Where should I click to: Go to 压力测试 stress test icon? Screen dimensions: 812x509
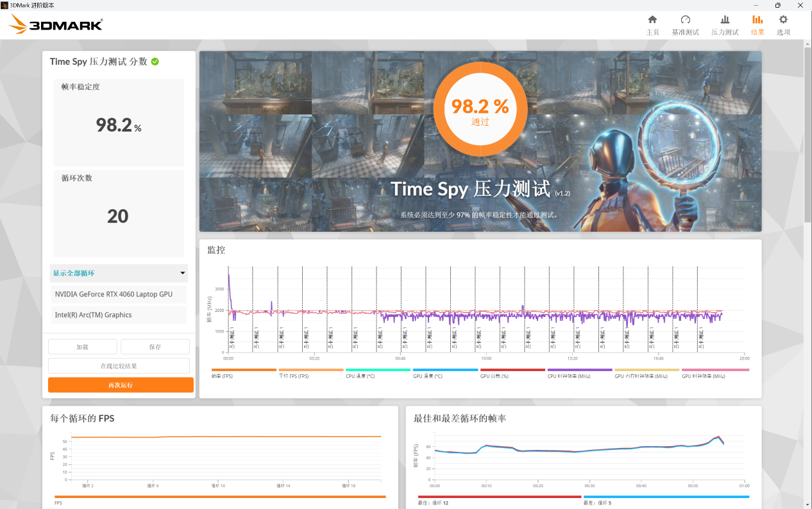725,20
